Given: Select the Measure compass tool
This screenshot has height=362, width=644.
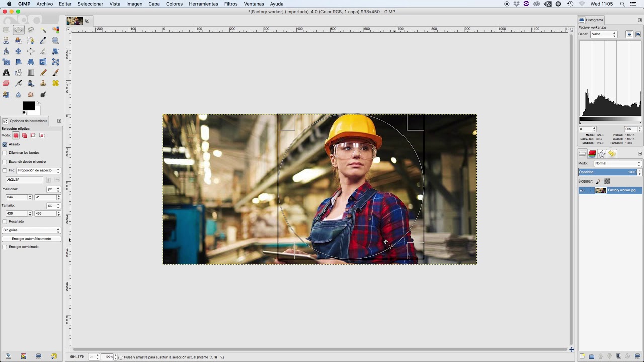Looking at the screenshot, I should point(6,51).
